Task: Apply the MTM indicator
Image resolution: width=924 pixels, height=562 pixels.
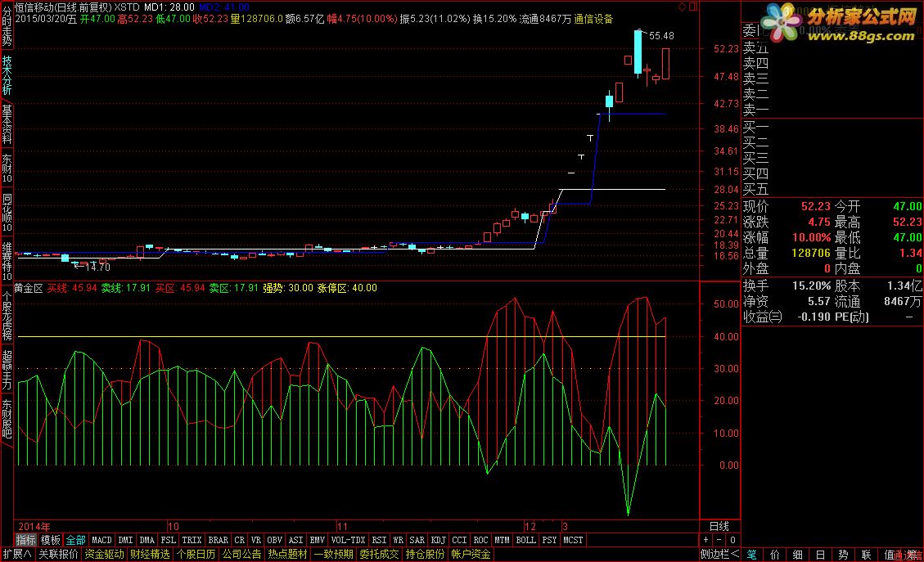Action: (502, 540)
